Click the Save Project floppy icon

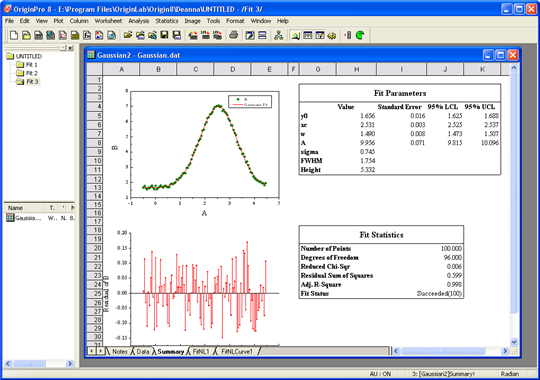164,35
